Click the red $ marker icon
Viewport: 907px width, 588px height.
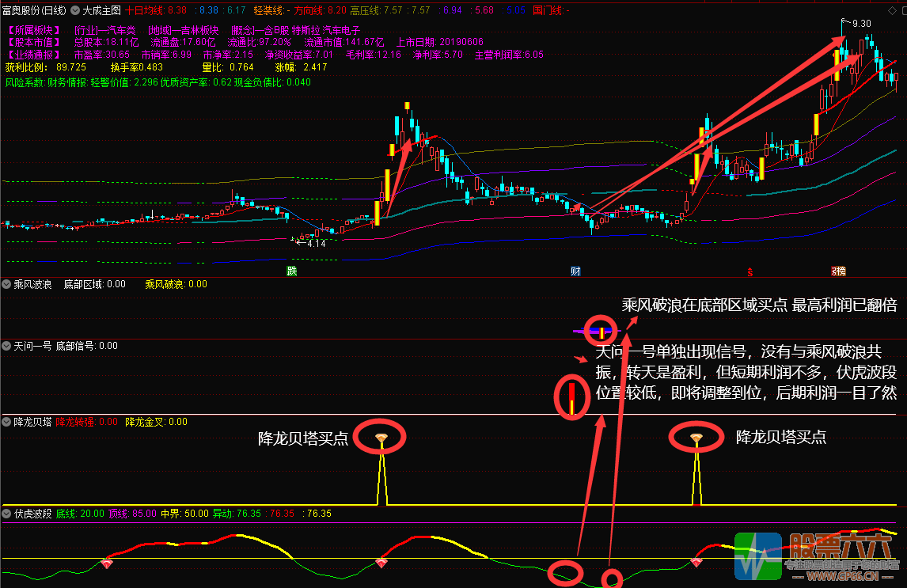click(750, 271)
